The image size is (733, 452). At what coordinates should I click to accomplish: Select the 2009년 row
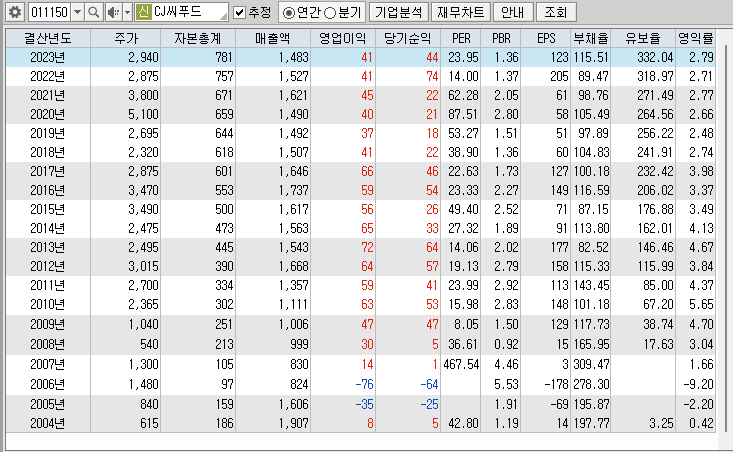(x=360, y=324)
